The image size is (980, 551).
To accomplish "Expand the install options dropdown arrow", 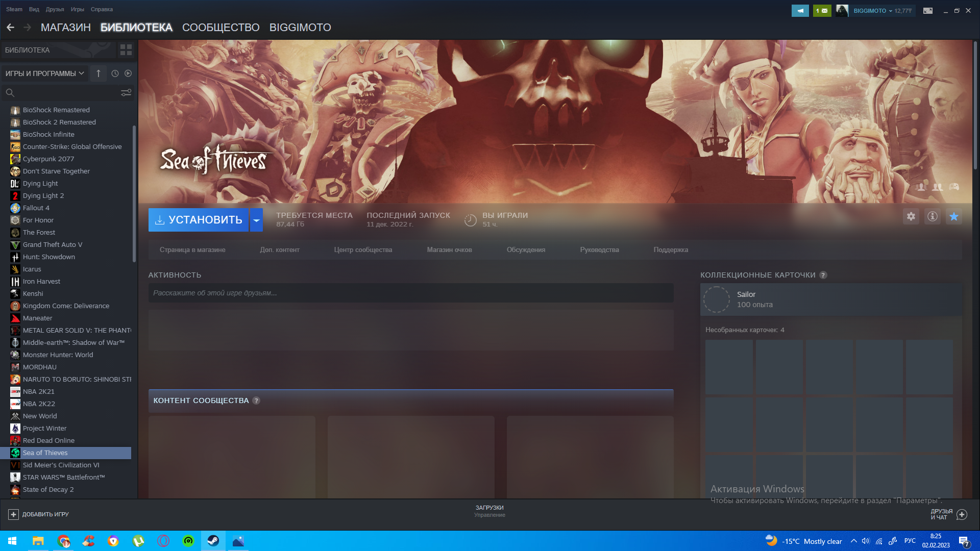I will pos(256,220).
